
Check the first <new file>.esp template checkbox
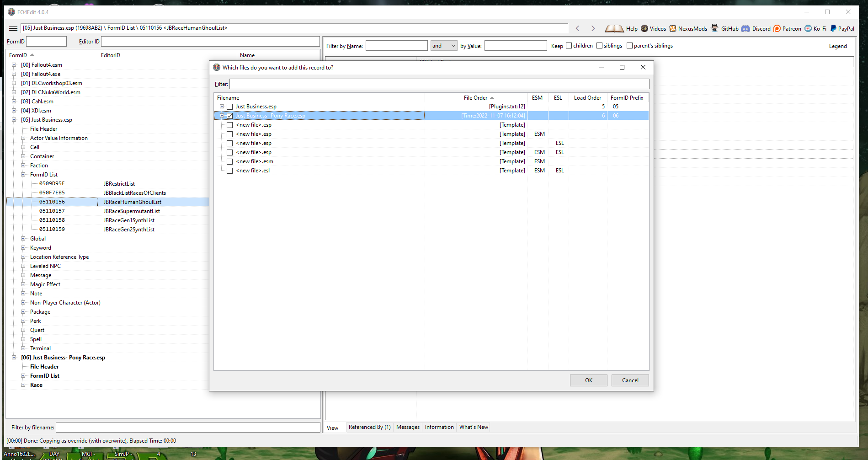click(230, 125)
